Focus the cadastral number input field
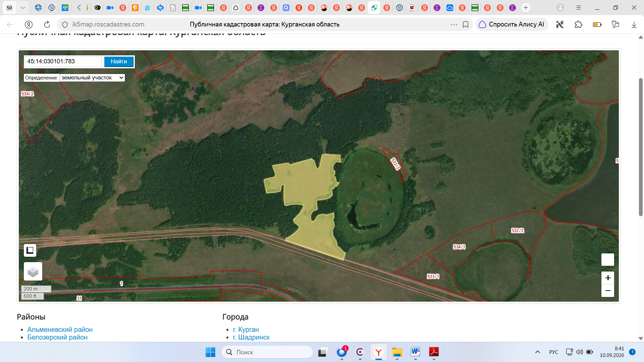The image size is (644, 362). [x=63, y=62]
